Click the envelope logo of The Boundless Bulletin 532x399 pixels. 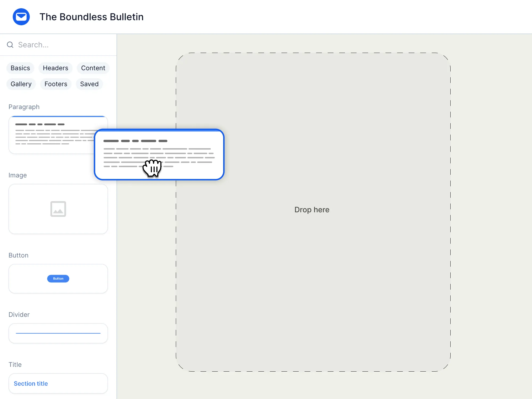(x=21, y=17)
